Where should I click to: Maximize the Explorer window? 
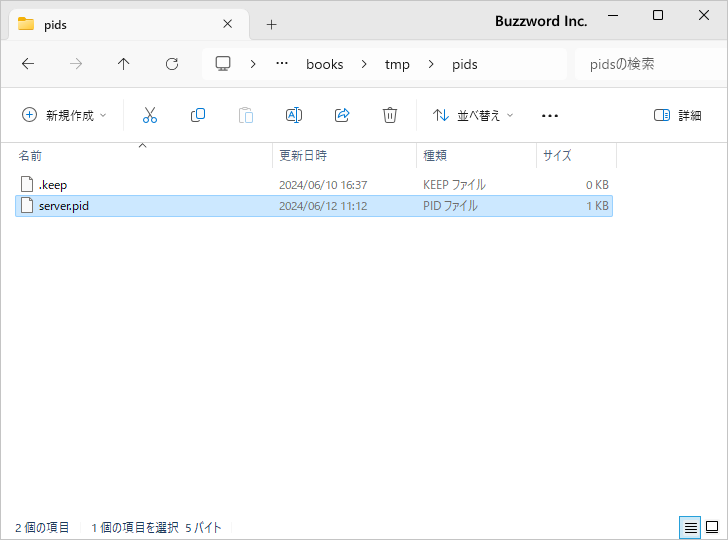[658, 15]
